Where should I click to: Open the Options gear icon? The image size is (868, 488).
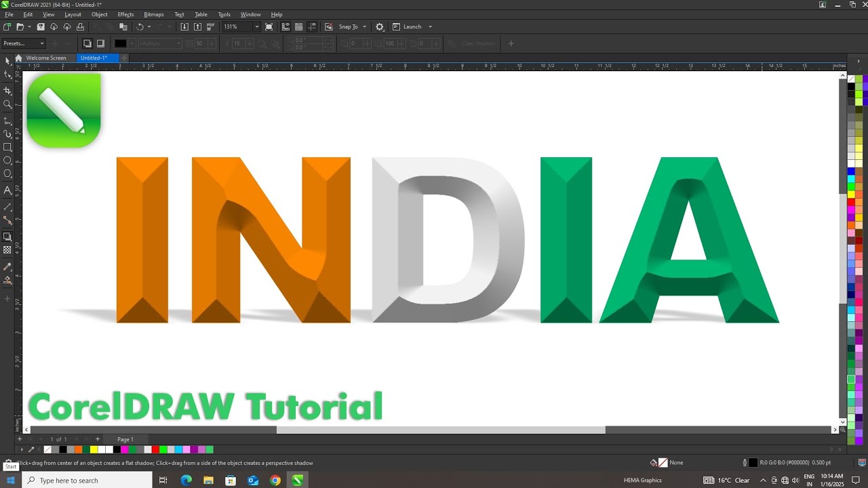pyautogui.click(x=380, y=26)
